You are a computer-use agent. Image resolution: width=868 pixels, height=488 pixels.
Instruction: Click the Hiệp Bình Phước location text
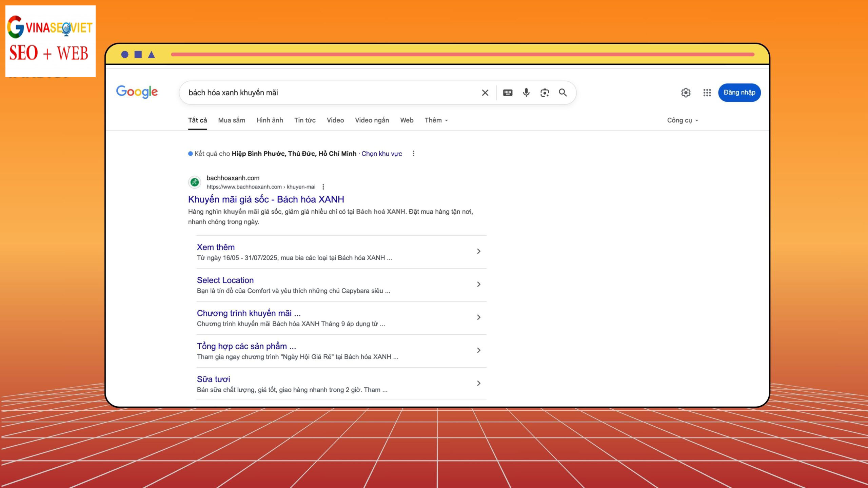pyautogui.click(x=294, y=154)
